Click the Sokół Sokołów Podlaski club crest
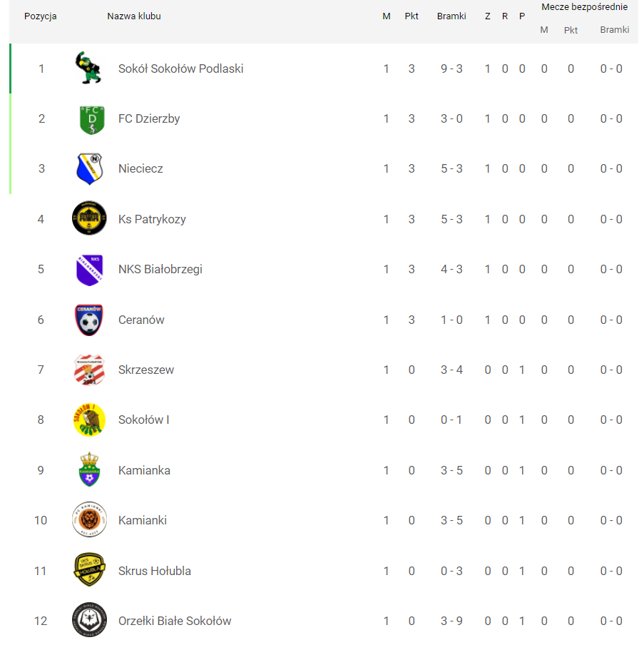The image size is (644, 645). 88,68
